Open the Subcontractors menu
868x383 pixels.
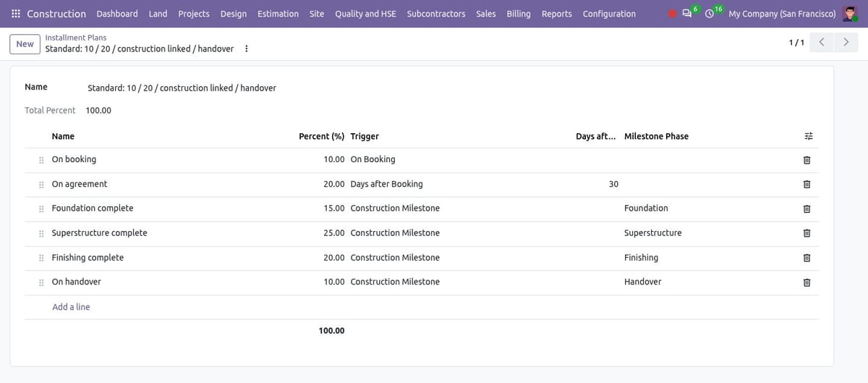[436, 14]
